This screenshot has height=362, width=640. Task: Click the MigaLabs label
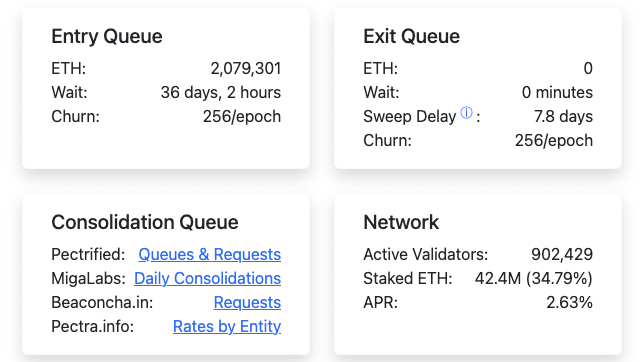tap(88, 278)
